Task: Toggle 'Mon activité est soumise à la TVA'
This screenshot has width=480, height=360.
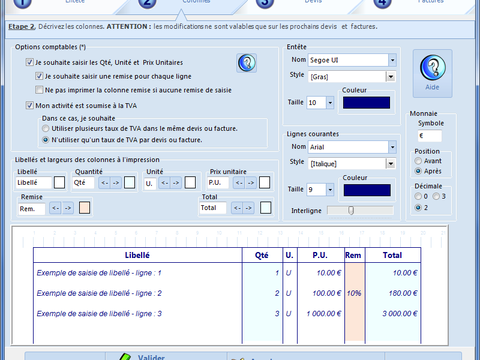Action: 30,105
